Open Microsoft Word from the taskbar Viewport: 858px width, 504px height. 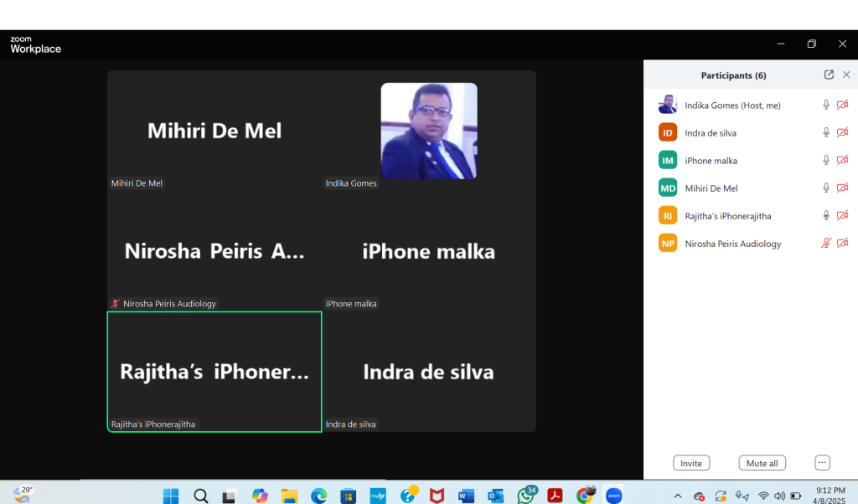[466, 496]
